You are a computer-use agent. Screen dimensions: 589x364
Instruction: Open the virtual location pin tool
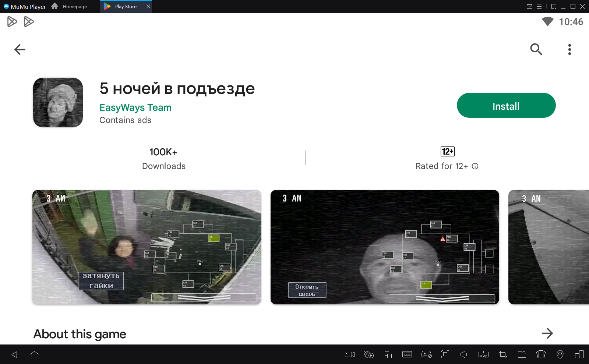[x=560, y=354]
